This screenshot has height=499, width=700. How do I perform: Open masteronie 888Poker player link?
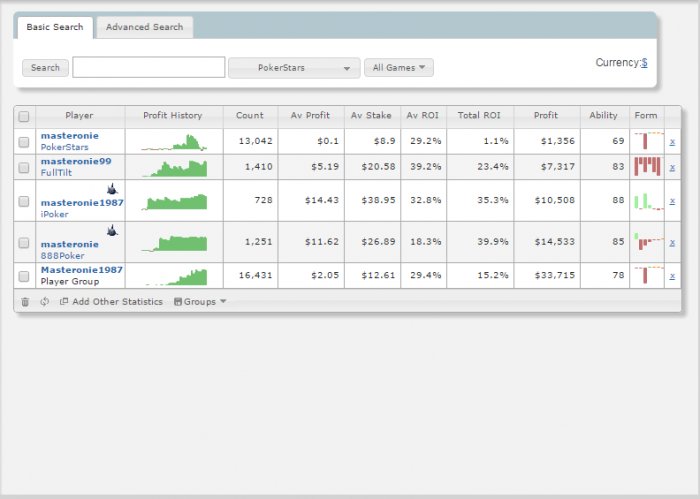[x=70, y=244]
